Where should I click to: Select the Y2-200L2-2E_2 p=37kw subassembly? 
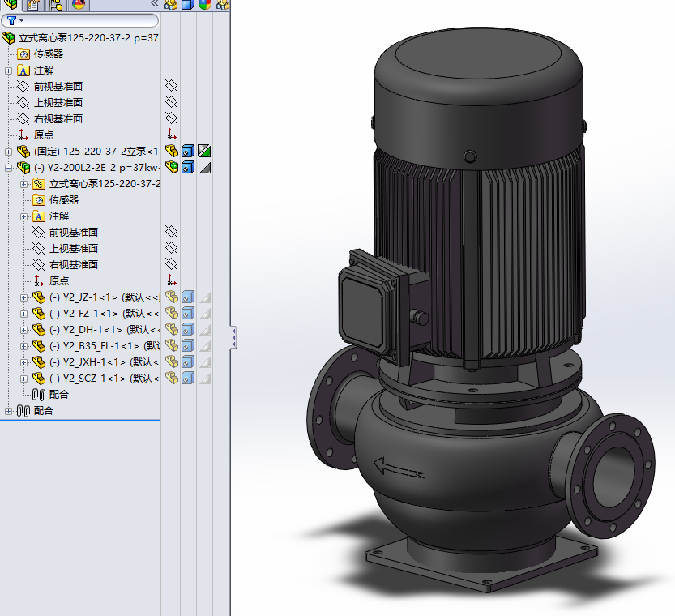click(x=97, y=168)
